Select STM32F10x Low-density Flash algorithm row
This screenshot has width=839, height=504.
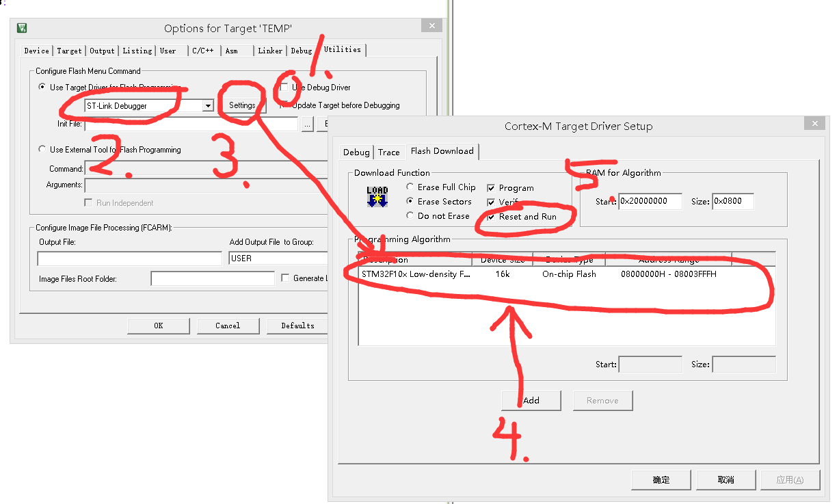tap(567, 274)
